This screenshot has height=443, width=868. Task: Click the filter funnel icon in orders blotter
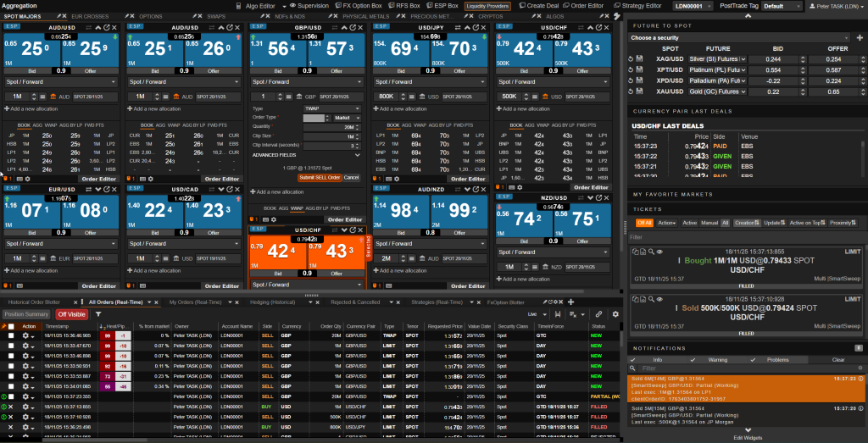click(x=98, y=313)
